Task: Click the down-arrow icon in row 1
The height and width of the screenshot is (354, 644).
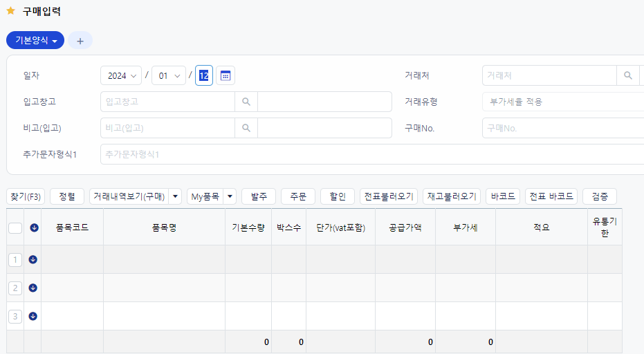Action: click(33, 259)
